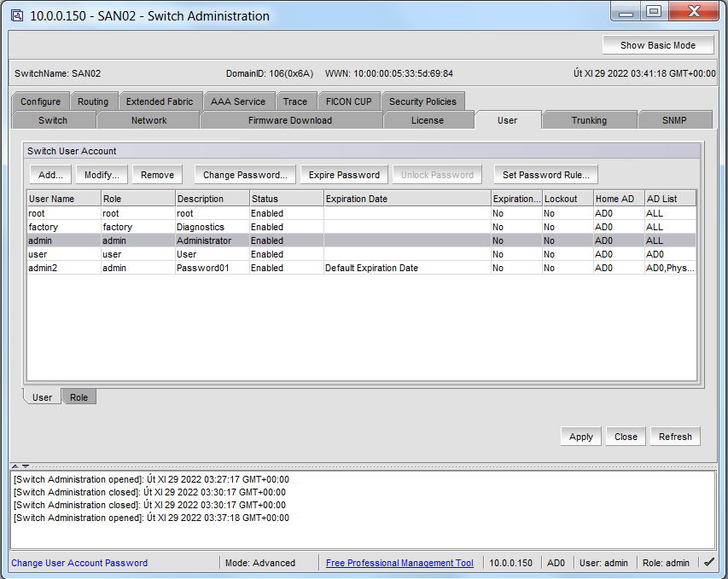Click the Modify... button
This screenshot has width=728, height=579.
coord(102,175)
